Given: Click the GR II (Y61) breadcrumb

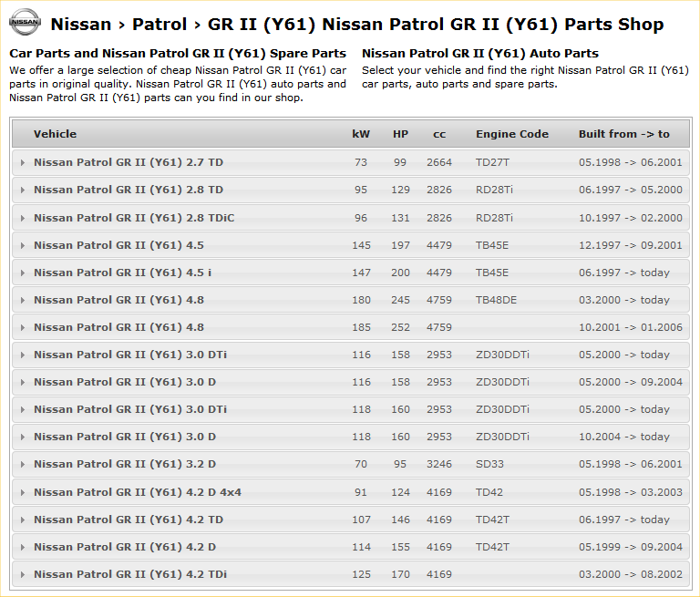Looking at the screenshot, I should tap(262, 24).
